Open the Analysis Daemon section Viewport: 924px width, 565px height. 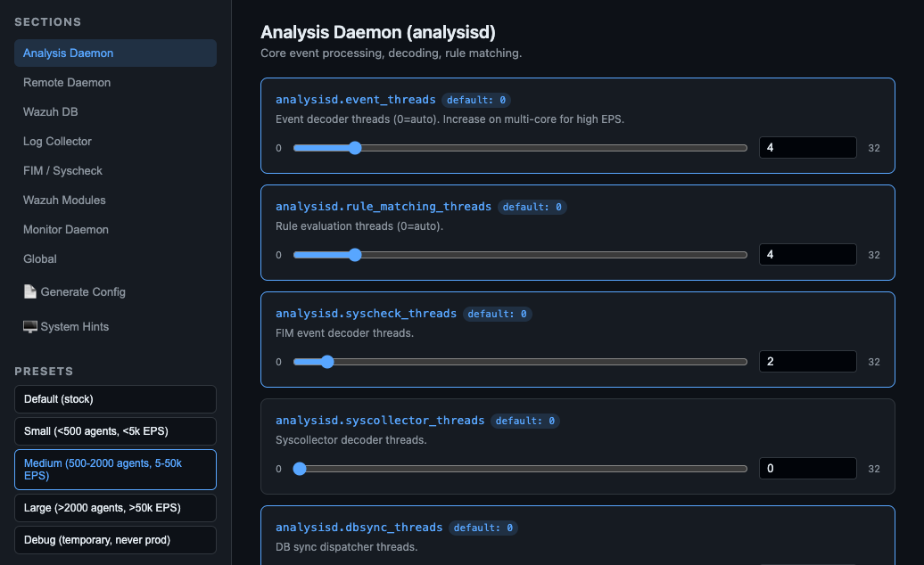click(116, 53)
